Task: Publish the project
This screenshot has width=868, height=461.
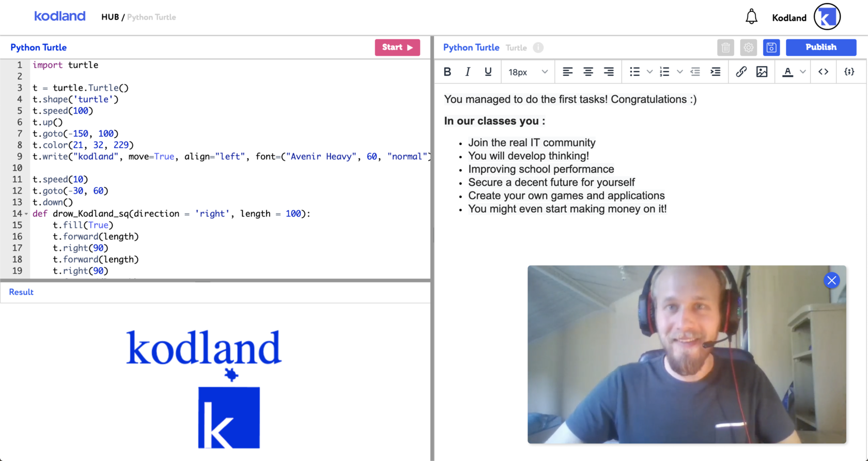Action: click(821, 47)
